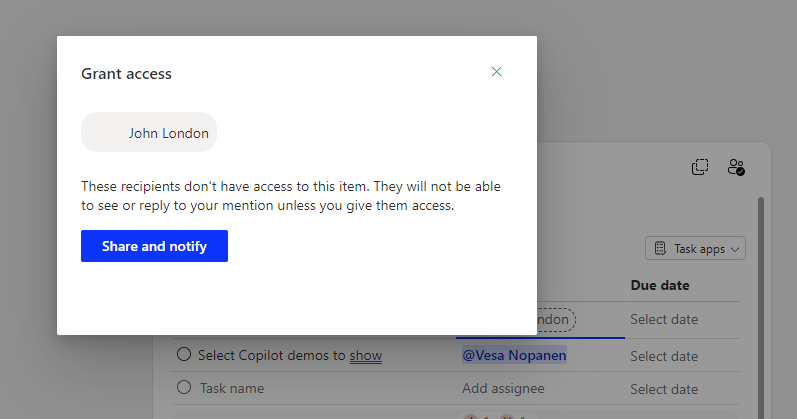797x419 pixels.
Task: Close the Grant access dialog
Action: 497,72
